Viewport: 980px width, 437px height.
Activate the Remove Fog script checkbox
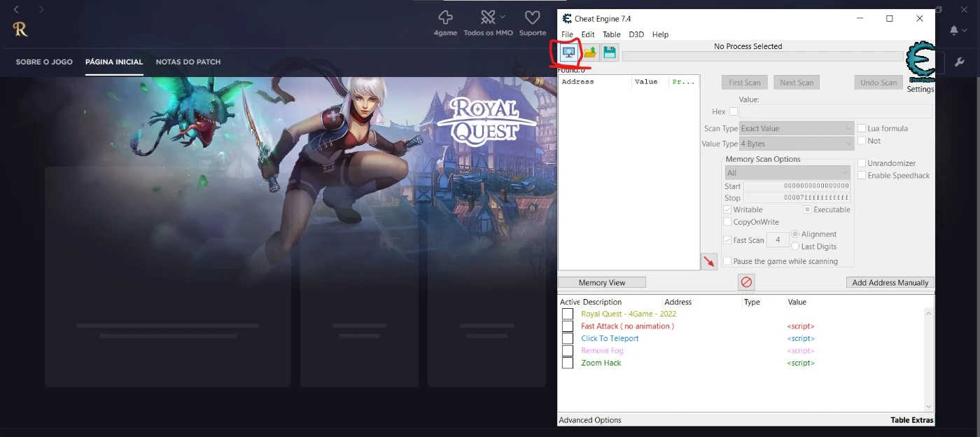(x=568, y=351)
